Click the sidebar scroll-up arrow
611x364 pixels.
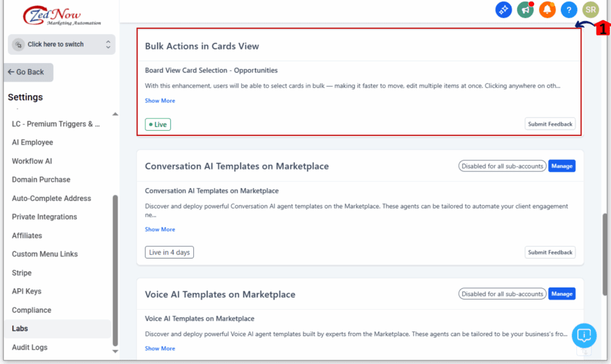coord(115,114)
